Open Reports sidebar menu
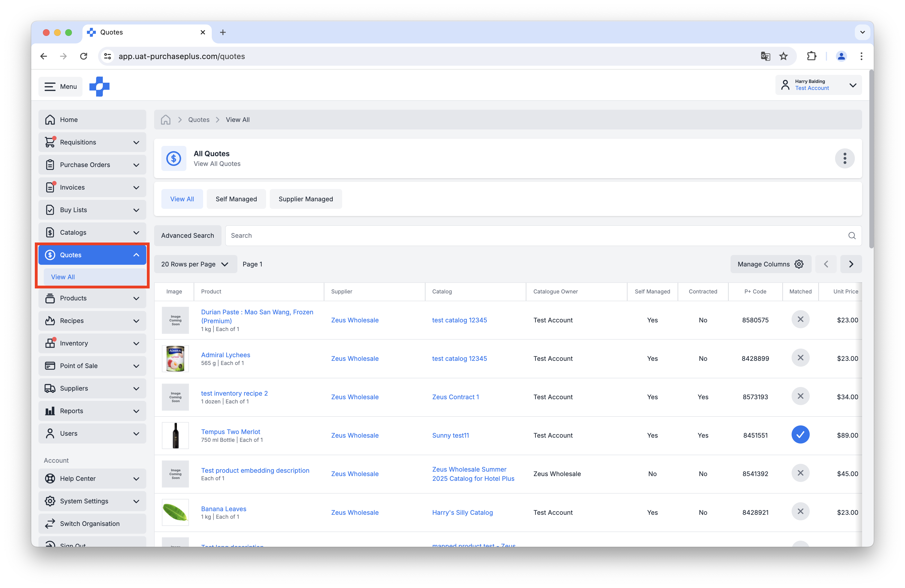Screen dimensions: 905x588 93,411
